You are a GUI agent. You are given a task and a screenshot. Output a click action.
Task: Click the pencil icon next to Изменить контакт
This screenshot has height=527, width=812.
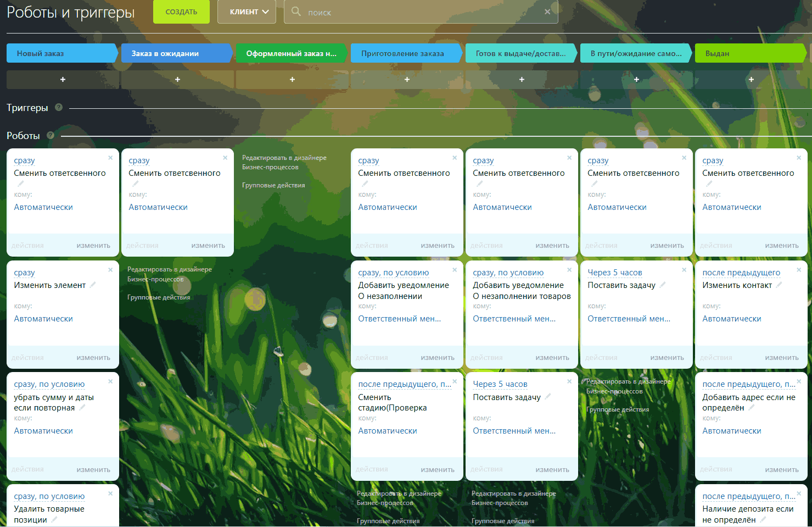[x=779, y=285]
